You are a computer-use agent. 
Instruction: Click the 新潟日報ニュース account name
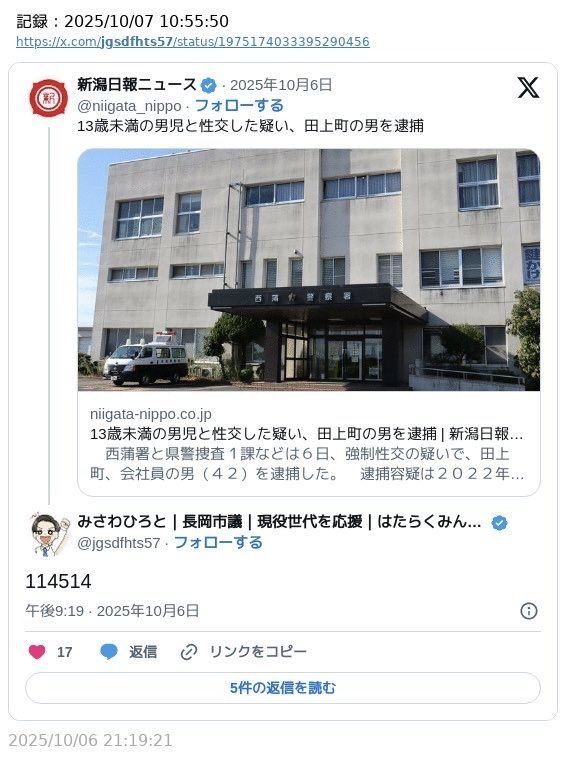pyautogui.click(x=137, y=85)
